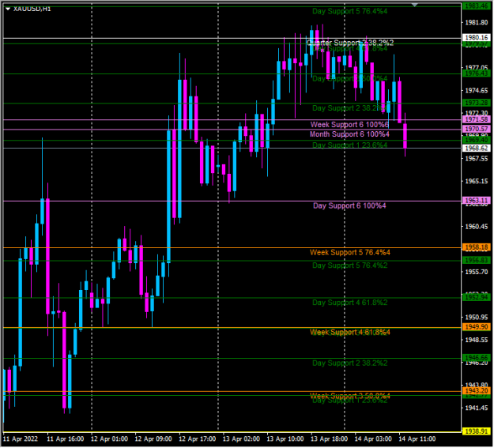Select the orange 1949.90 price tag
This screenshot has width=494, height=448.
477,326
